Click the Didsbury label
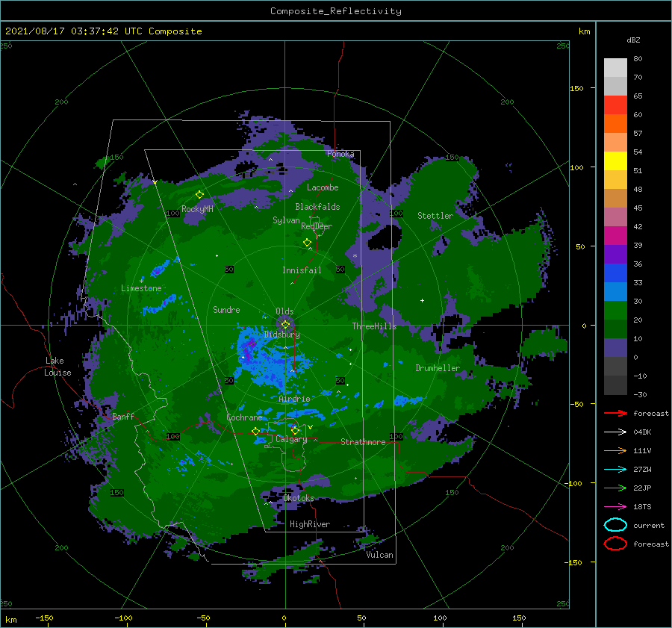 click(282, 335)
